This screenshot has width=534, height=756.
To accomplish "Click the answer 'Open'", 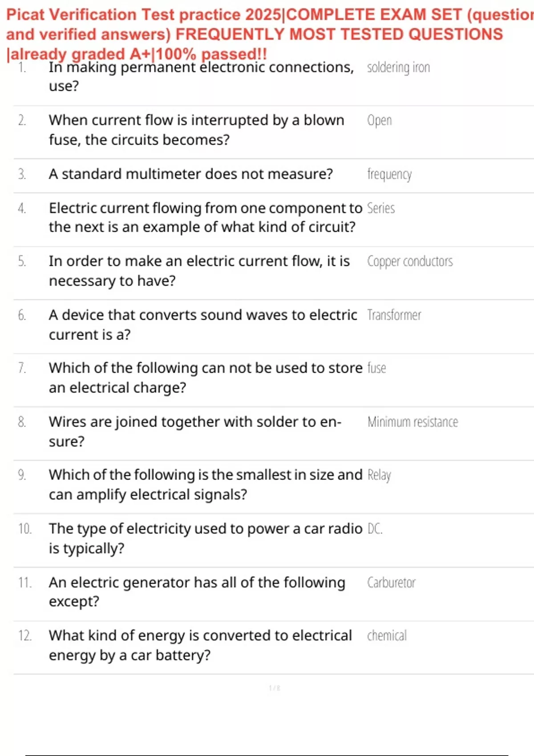I will point(379,121).
